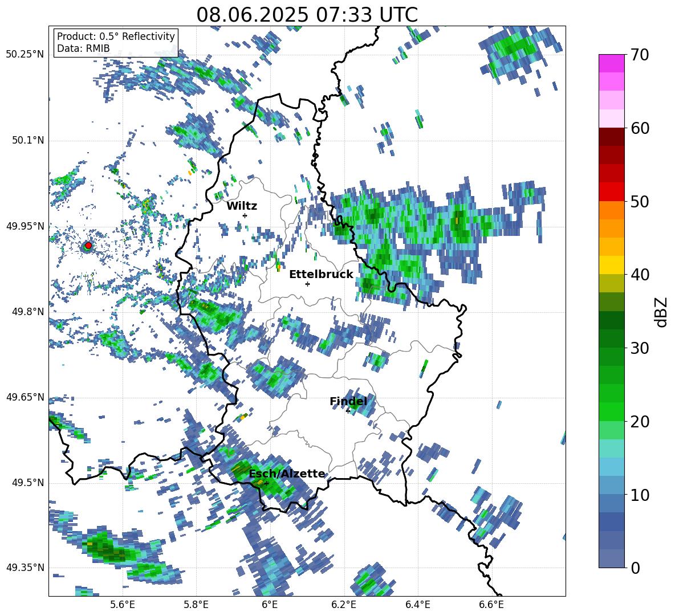This screenshot has height=616, width=675.
Task: Click the orange colorbar swatch below 50
Action: (x=611, y=210)
